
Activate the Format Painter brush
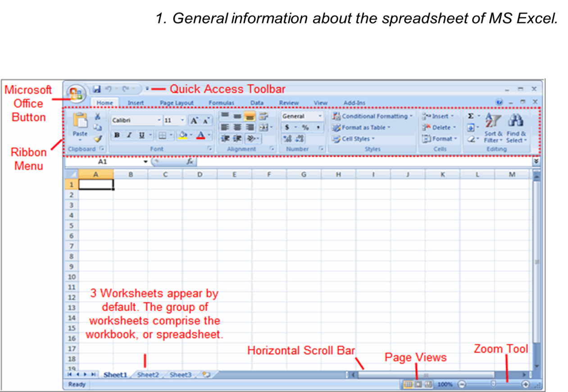(97, 139)
